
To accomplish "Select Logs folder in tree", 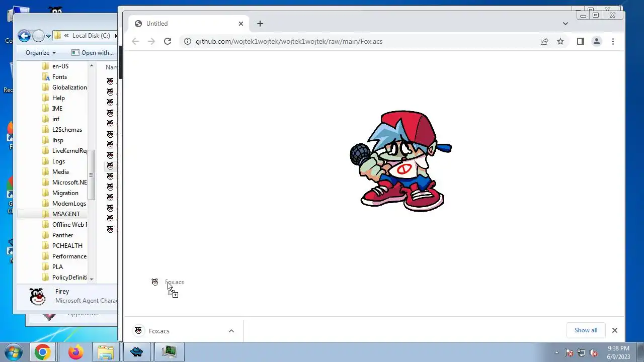I will pyautogui.click(x=58, y=161).
